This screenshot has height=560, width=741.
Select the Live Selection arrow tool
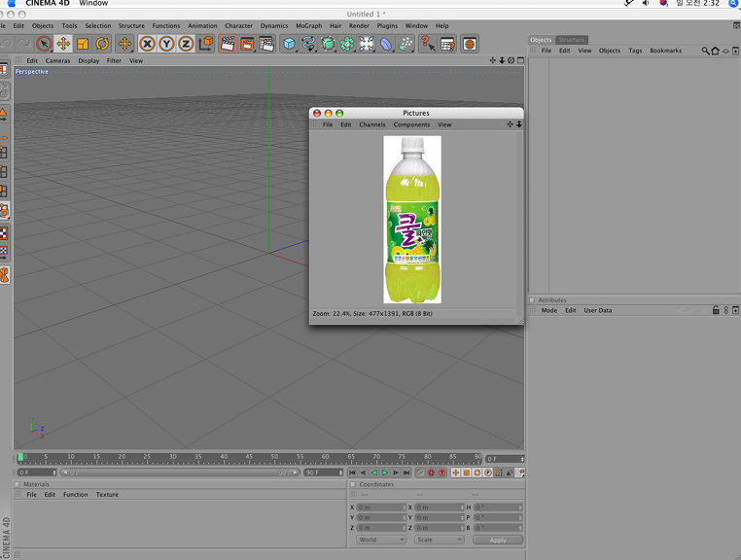(x=44, y=44)
